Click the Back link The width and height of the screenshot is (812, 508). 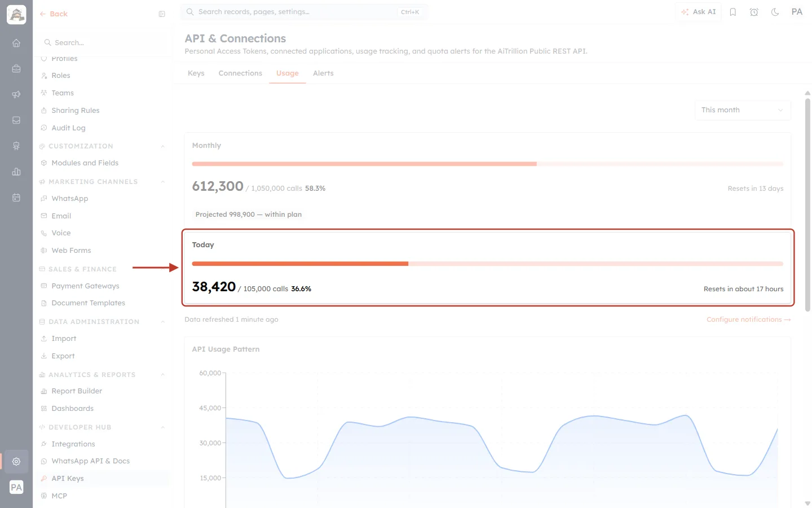(x=54, y=14)
